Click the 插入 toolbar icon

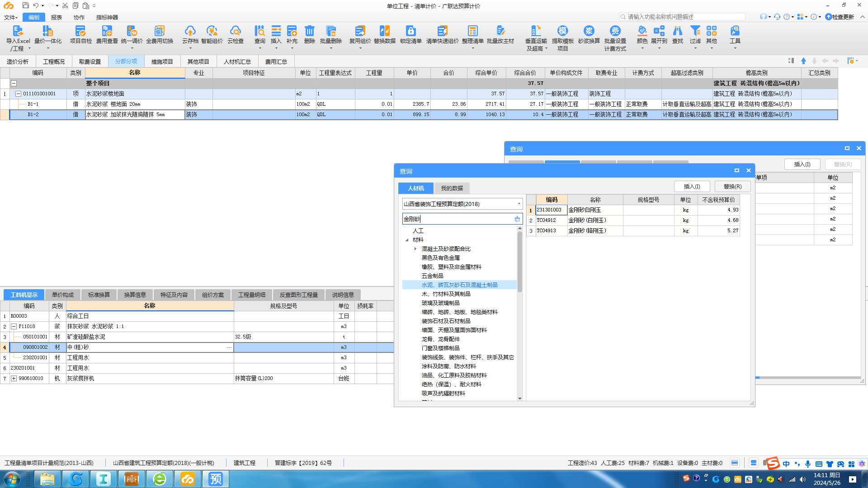pos(276,31)
